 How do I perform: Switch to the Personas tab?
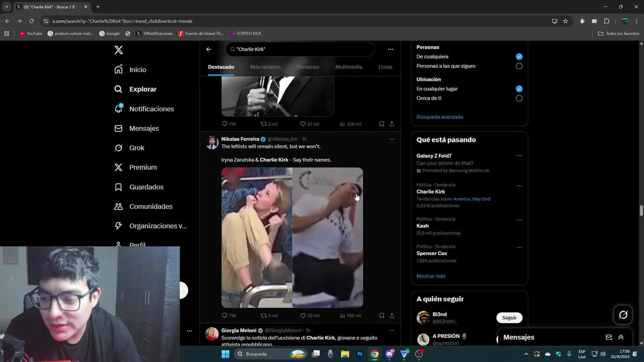point(308,67)
